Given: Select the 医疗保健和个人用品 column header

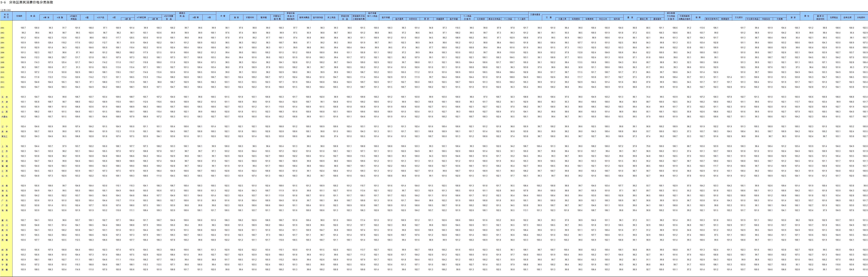Looking at the screenshot, I should (x=372, y=14).
